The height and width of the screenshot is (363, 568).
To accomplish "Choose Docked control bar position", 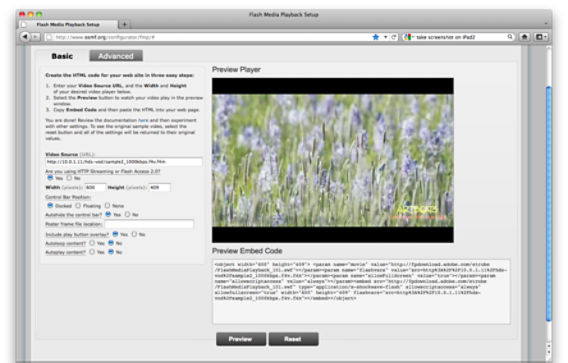I will 50,205.
